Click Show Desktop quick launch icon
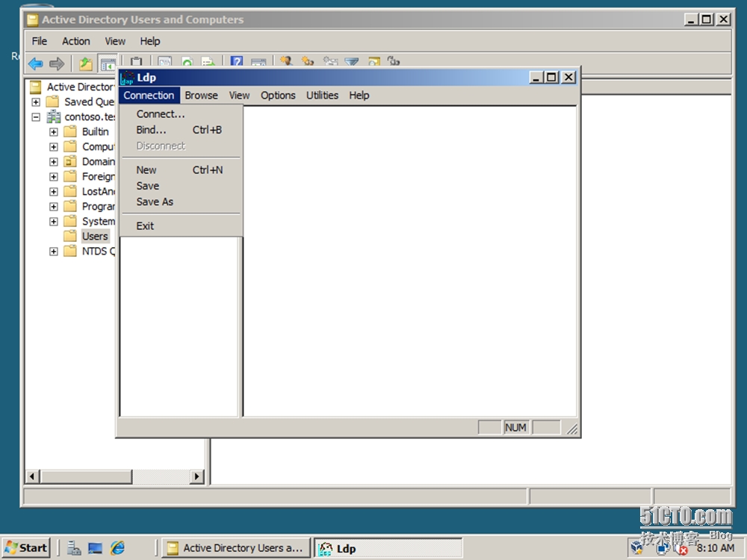This screenshot has width=747, height=560. (96, 548)
